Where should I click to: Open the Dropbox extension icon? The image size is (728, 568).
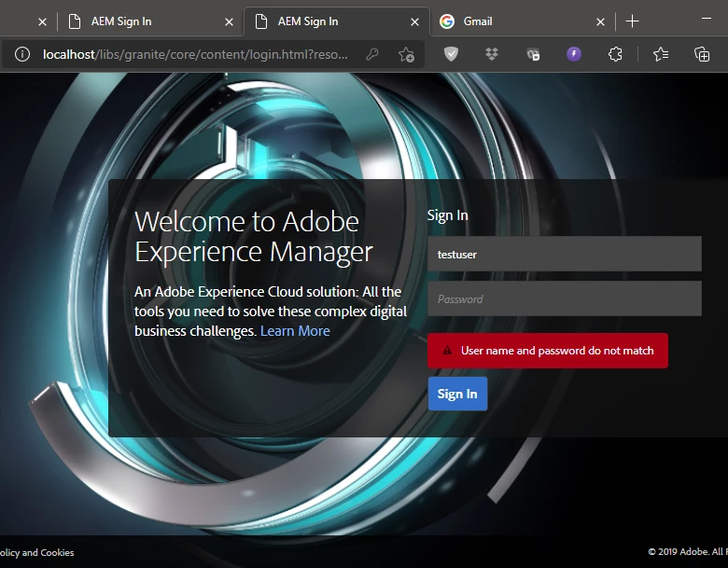[x=492, y=54]
